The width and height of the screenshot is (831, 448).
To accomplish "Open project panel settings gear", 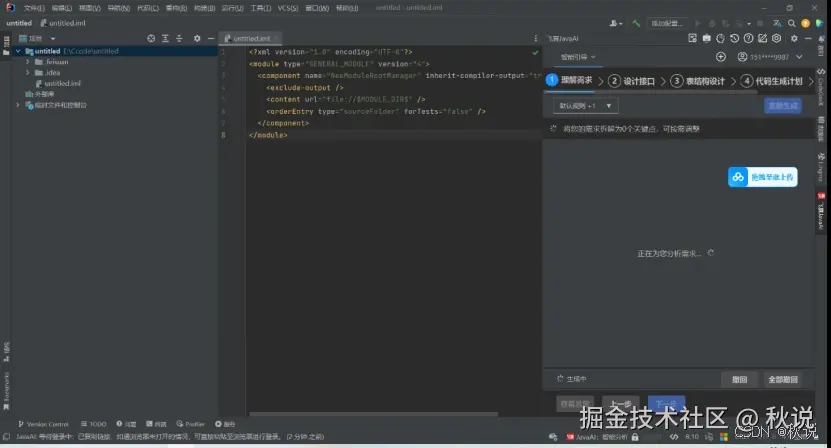I will 197,38.
